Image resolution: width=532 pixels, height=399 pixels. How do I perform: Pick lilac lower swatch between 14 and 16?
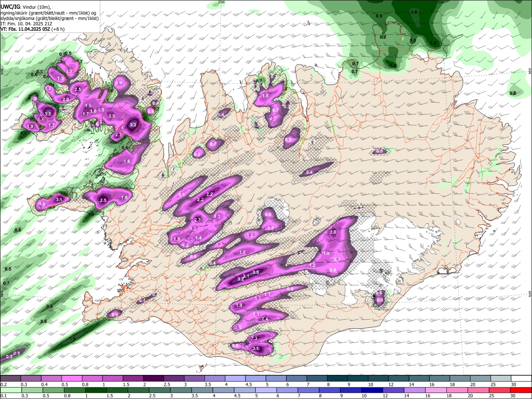coord(414,390)
